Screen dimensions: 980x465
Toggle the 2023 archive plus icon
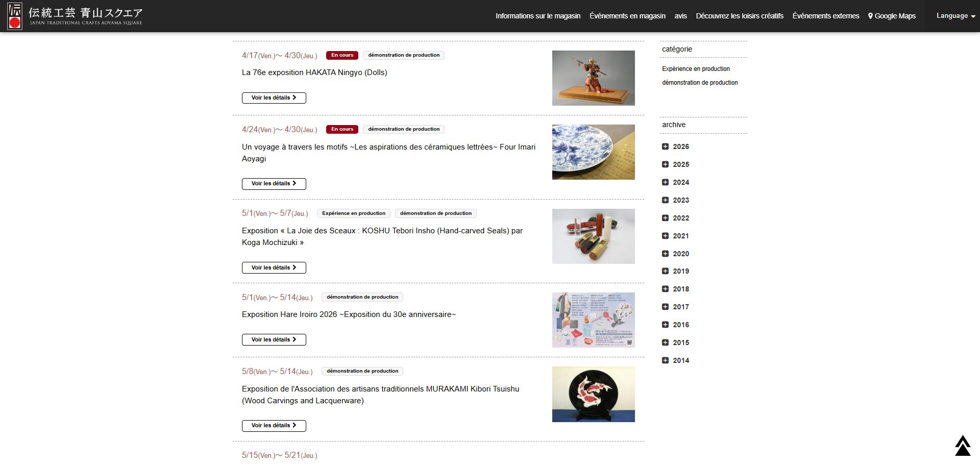[x=665, y=200]
